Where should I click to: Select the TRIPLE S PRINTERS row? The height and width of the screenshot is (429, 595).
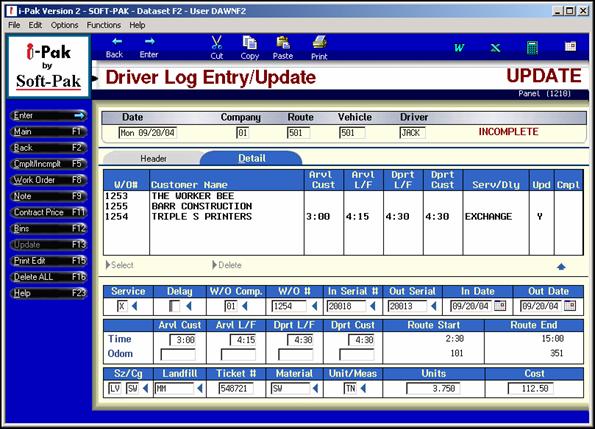[x=343, y=217]
